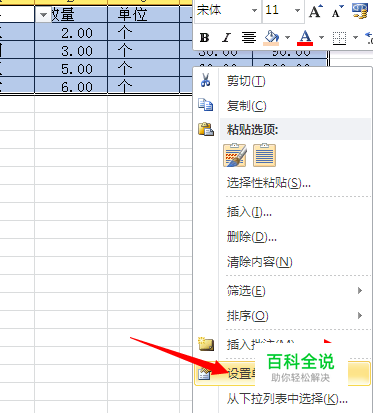Select the cell with value 3.00
This screenshot has width=373, height=413.
click(x=71, y=50)
